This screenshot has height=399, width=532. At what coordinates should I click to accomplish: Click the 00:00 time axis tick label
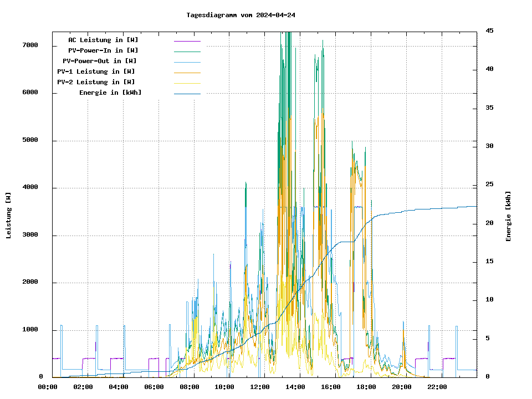pos(48,387)
